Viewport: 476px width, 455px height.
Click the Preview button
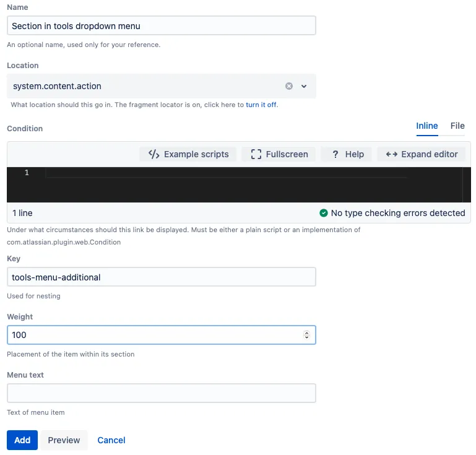[x=64, y=440]
